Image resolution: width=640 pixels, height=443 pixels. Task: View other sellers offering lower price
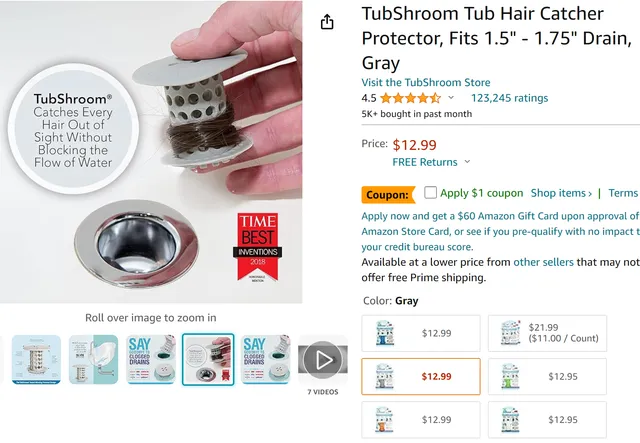543,262
